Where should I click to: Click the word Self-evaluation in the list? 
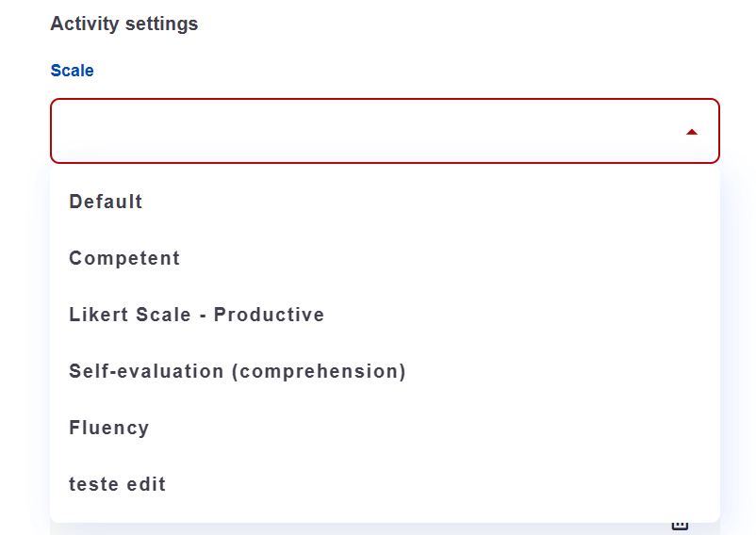point(146,371)
